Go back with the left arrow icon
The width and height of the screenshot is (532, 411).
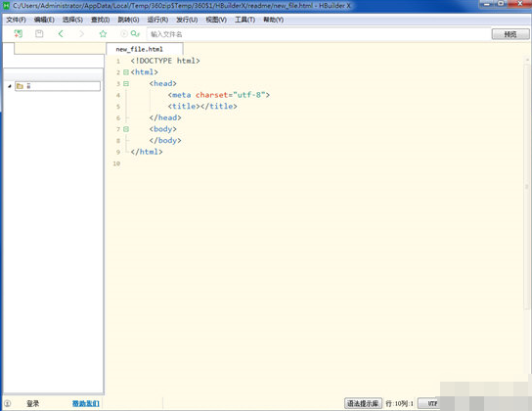(x=61, y=33)
